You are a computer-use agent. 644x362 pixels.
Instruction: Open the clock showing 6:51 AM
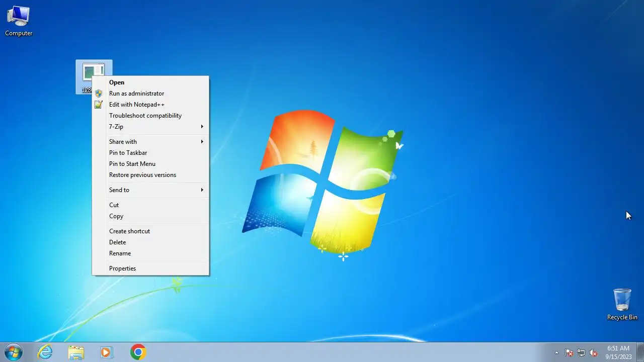[x=618, y=352]
